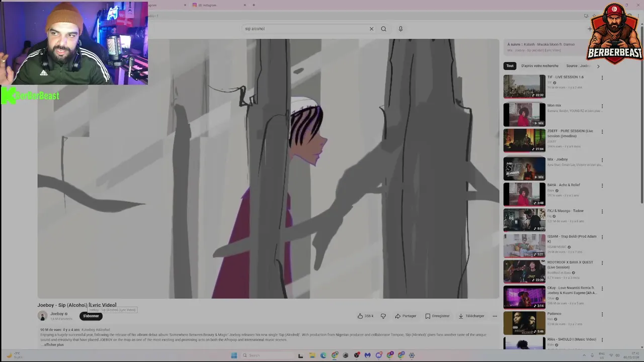Image resolution: width=644 pixels, height=362 pixels.
Task: Open the Joeboy channel name link
Action: click(x=57, y=314)
